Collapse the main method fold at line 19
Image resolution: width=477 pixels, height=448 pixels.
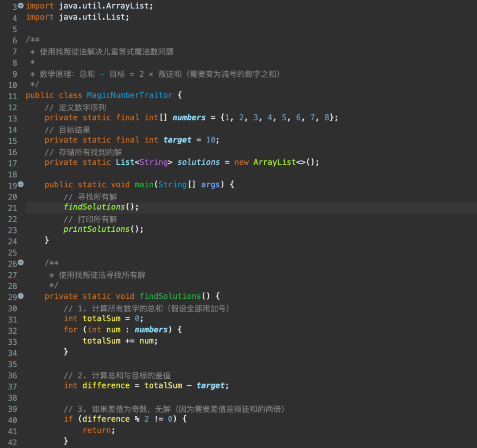[x=21, y=184]
